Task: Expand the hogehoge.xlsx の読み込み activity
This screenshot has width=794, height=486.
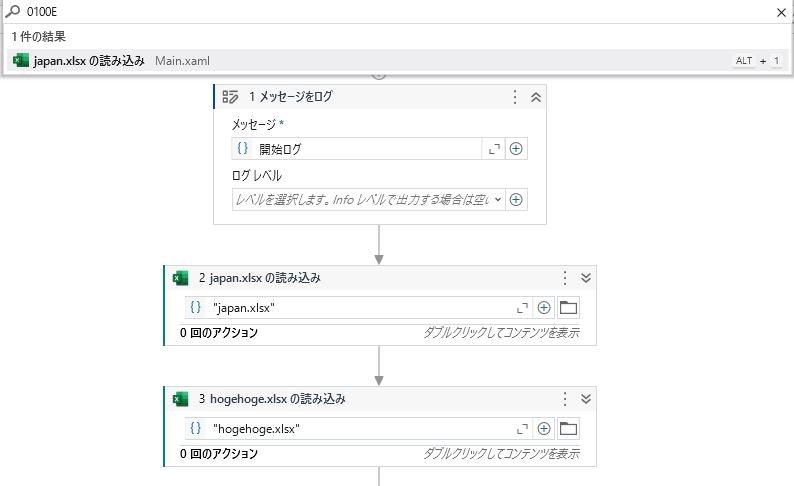Action: point(586,399)
